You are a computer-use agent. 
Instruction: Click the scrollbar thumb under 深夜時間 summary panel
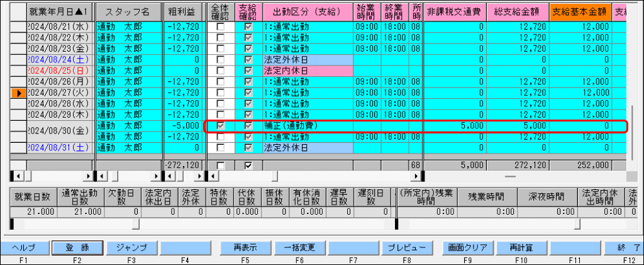(x=577, y=224)
